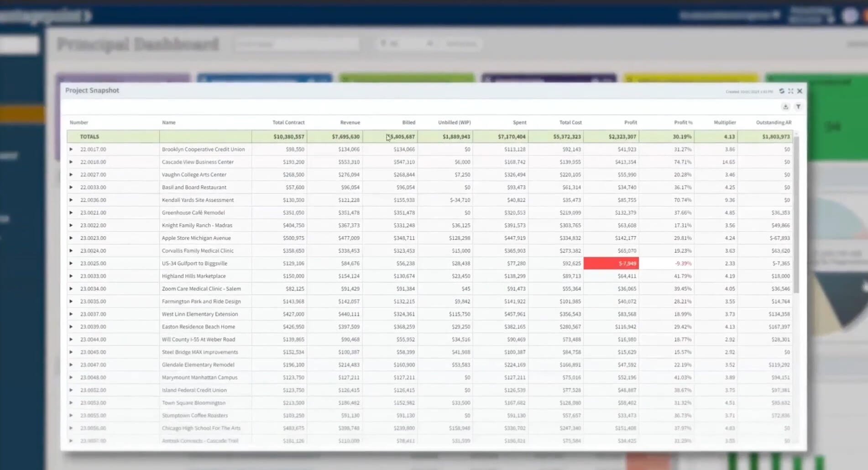
Task: Expand row 23.0025.00 US-34 Gulfport to Biggsville
Action: 71,263
